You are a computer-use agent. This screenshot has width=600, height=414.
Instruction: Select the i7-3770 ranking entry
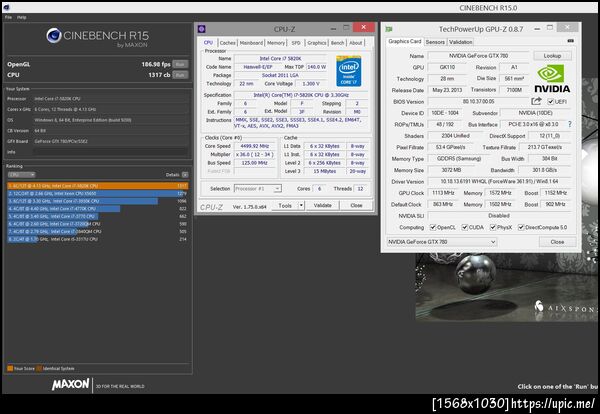98,216
